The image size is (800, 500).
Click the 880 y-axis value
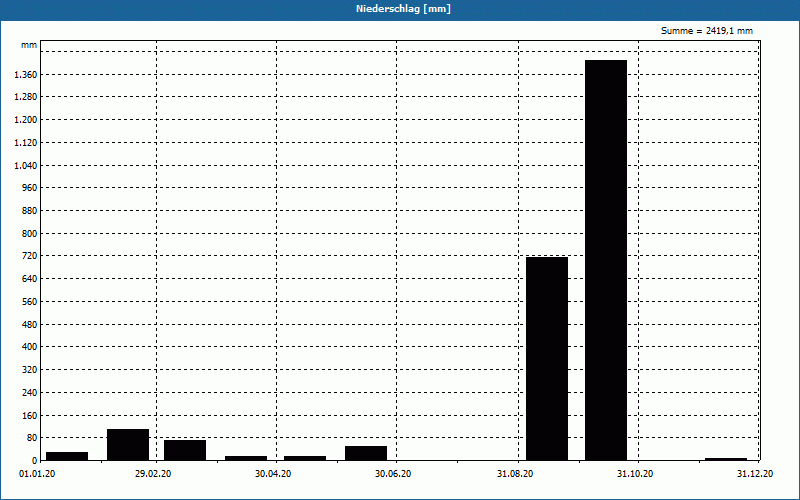point(31,211)
